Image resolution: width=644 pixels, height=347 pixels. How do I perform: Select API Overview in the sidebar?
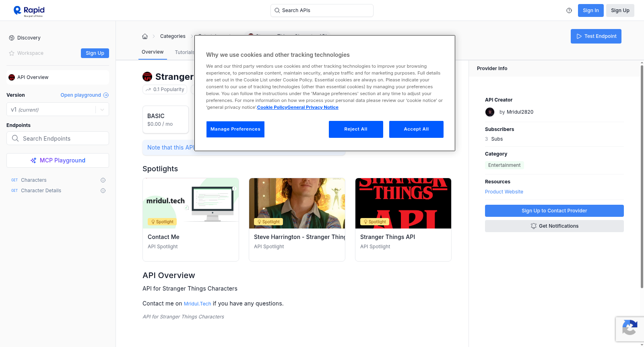(58, 77)
